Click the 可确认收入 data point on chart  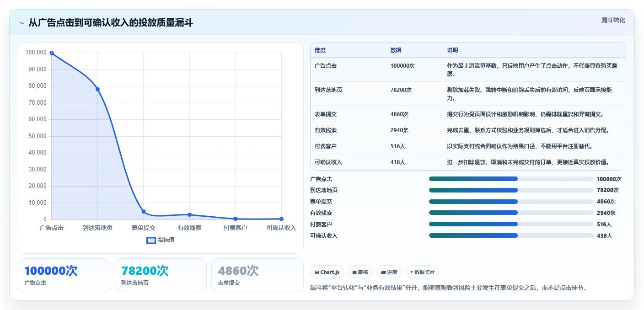coord(281,219)
